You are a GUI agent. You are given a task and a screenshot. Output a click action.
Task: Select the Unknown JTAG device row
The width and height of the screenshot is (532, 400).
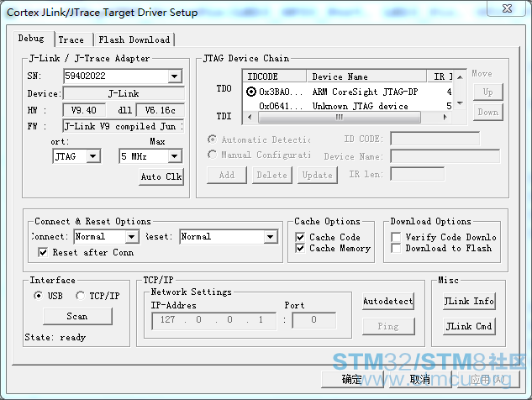coord(348,106)
